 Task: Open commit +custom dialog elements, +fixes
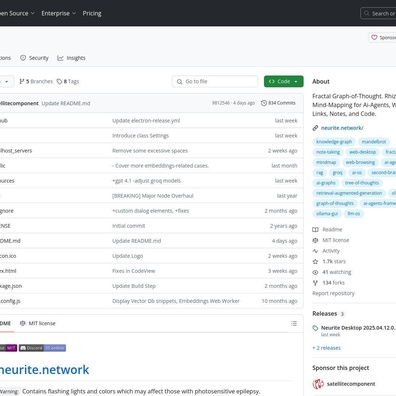click(x=151, y=211)
